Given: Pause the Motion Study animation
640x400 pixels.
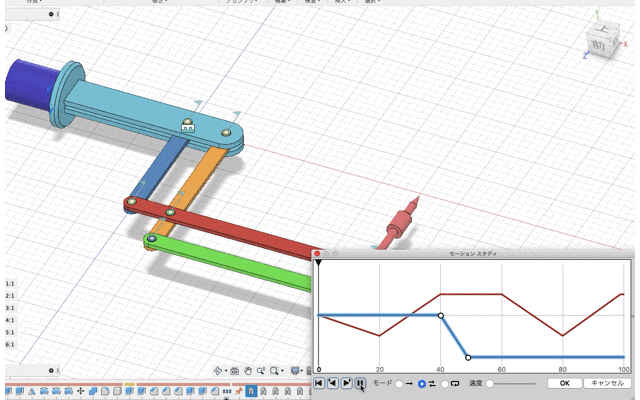Looking at the screenshot, I should tap(360, 383).
